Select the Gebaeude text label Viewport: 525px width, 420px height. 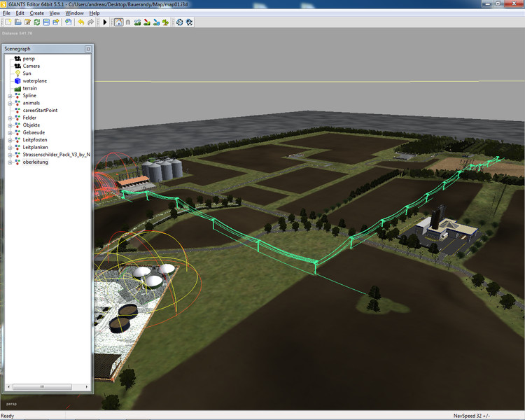34,132
